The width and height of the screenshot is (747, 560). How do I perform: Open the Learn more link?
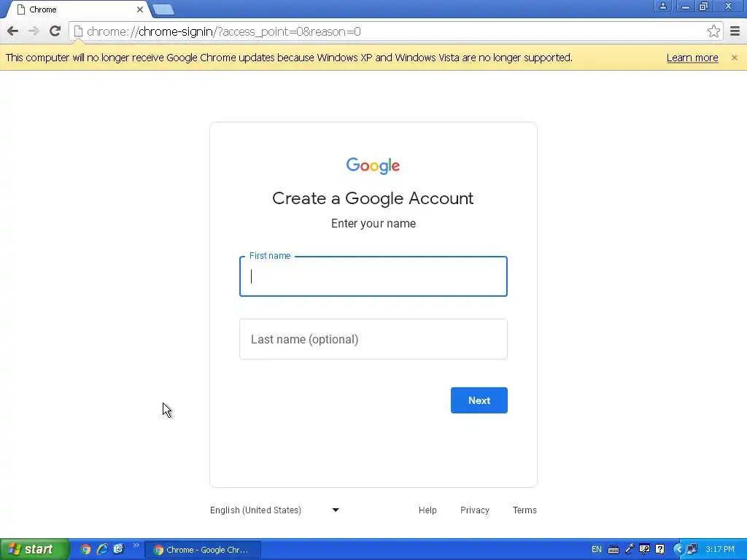(x=692, y=58)
